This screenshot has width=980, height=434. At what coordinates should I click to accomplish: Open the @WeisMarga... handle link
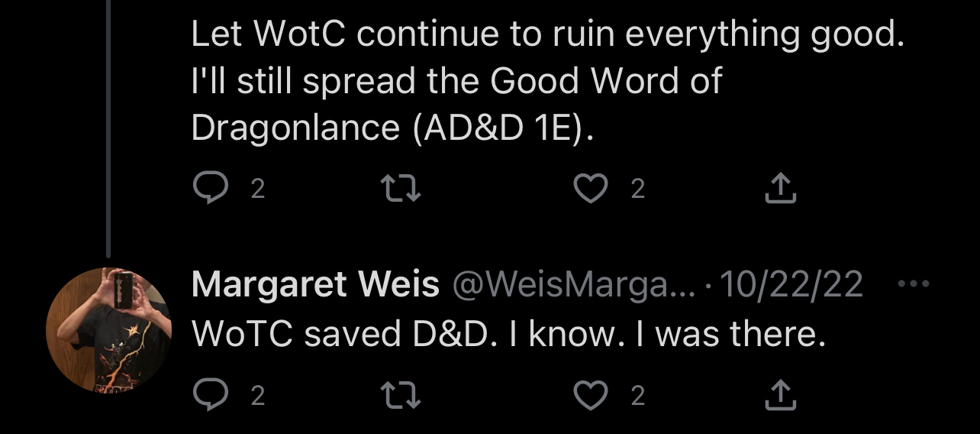[x=574, y=286]
